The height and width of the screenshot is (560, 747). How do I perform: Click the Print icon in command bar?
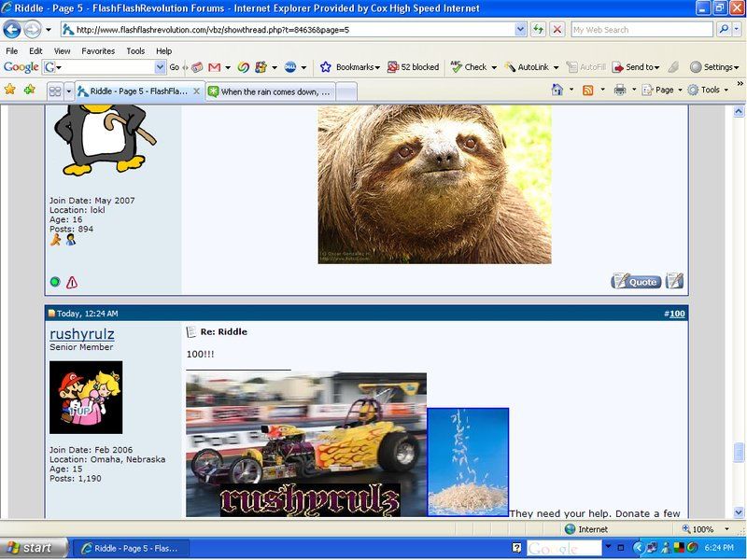620,91
